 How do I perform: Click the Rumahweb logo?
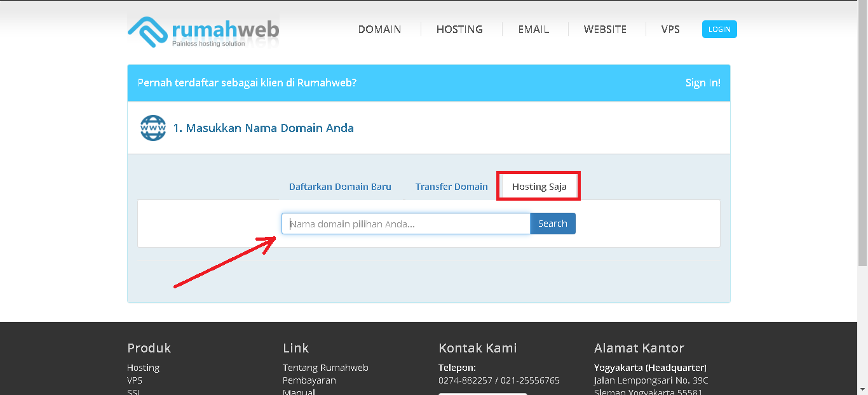point(203,31)
